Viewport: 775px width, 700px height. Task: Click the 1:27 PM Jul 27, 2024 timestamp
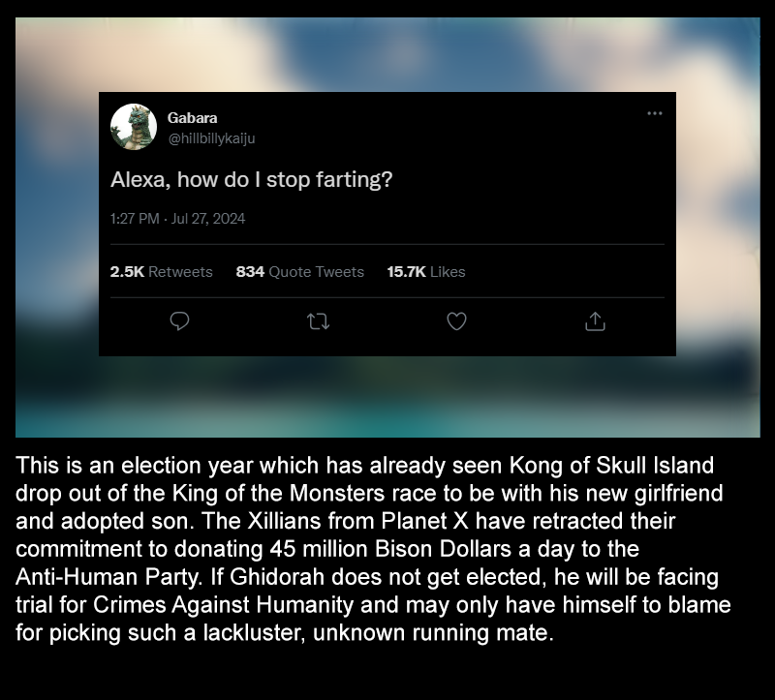click(177, 219)
